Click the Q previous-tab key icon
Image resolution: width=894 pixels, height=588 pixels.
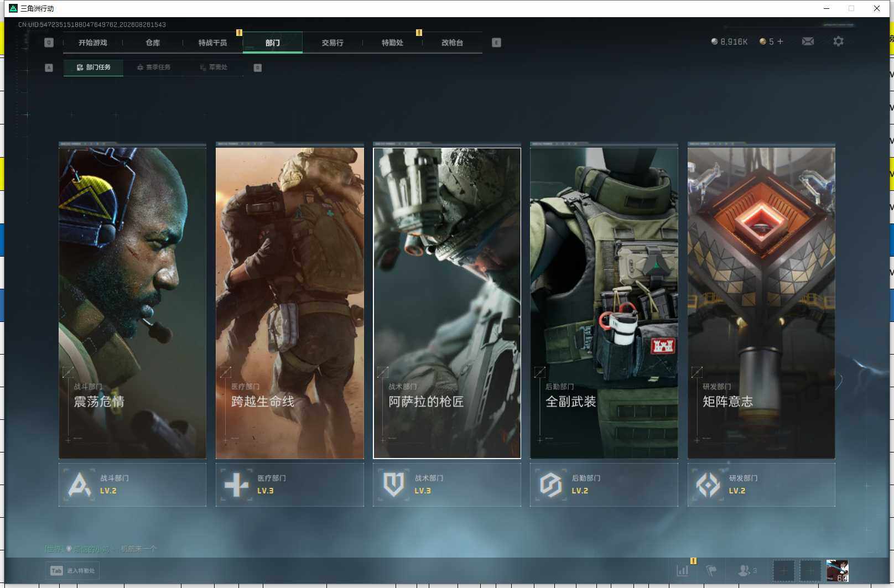tap(49, 43)
